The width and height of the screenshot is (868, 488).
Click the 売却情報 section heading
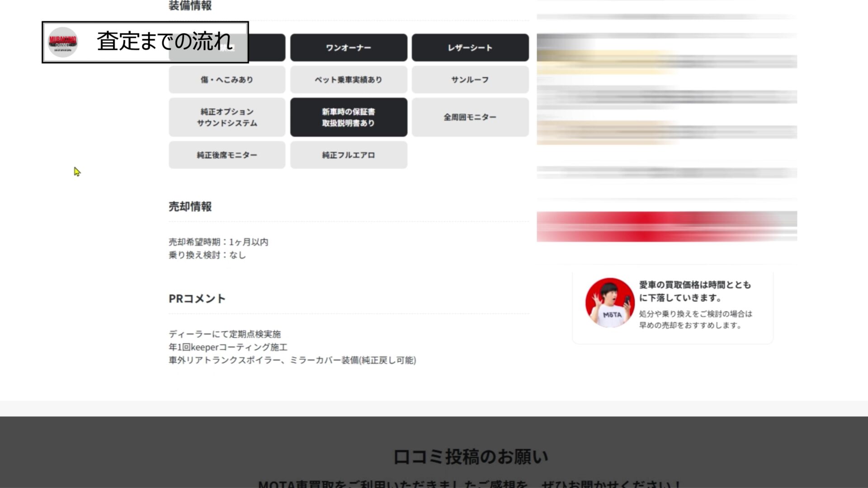click(190, 206)
